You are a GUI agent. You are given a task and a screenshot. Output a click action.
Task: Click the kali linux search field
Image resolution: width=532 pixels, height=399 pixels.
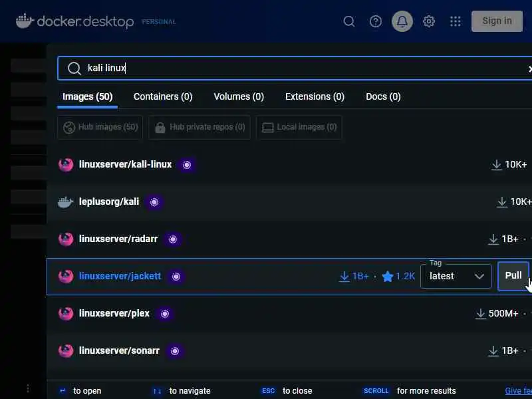(x=295, y=68)
